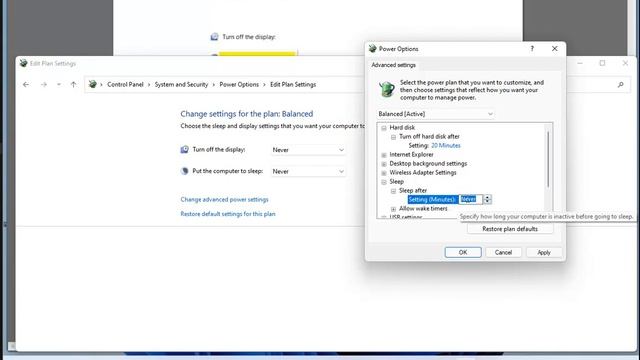Image resolution: width=640 pixels, height=360 pixels.
Task: Open Change advanced power settings link
Action: click(224, 200)
